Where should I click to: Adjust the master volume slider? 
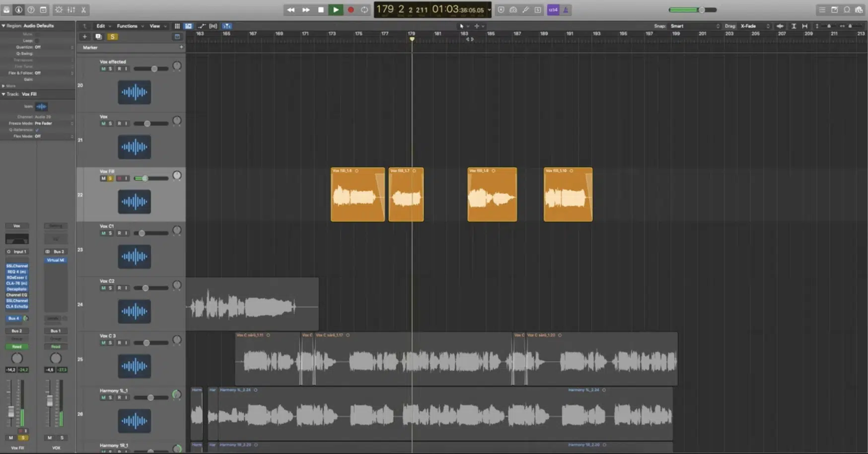click(x=692, y=9)
